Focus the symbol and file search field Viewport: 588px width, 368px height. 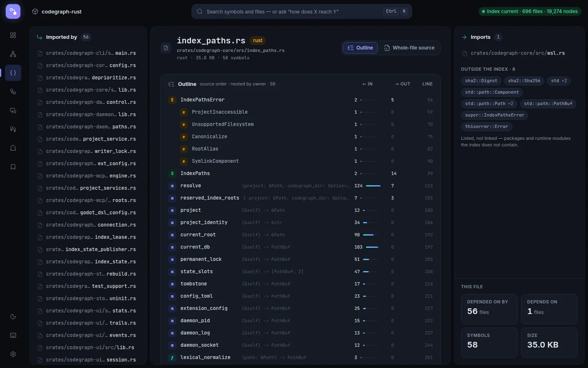point(301,11)
